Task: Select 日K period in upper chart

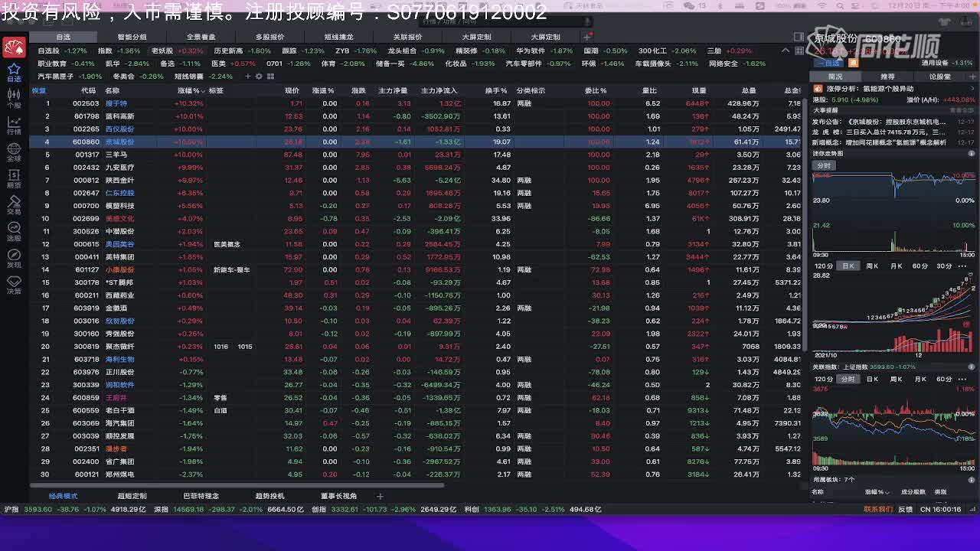Action: pos(848,266)
